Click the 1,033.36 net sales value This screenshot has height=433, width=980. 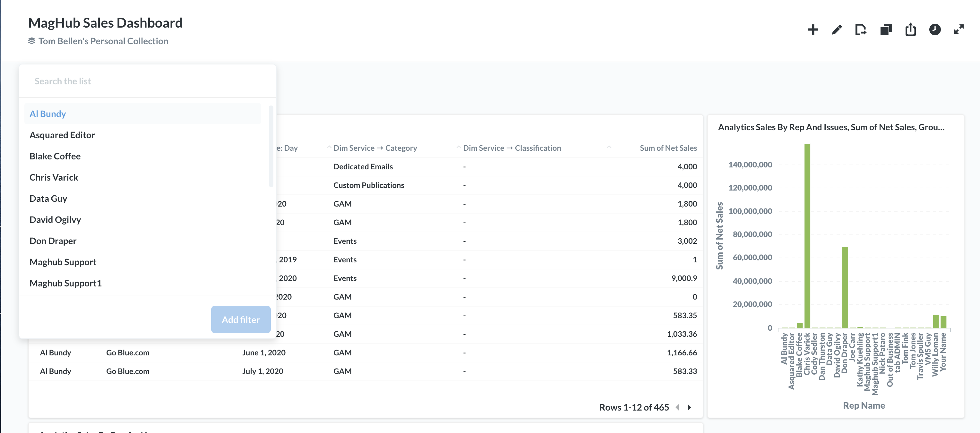pyautogui.click(x=682, y=334)
